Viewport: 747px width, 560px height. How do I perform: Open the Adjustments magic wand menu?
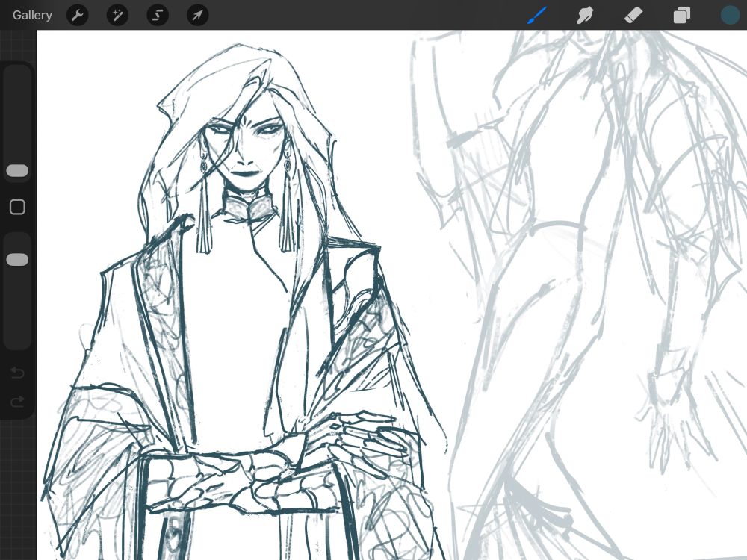(117, 15)
